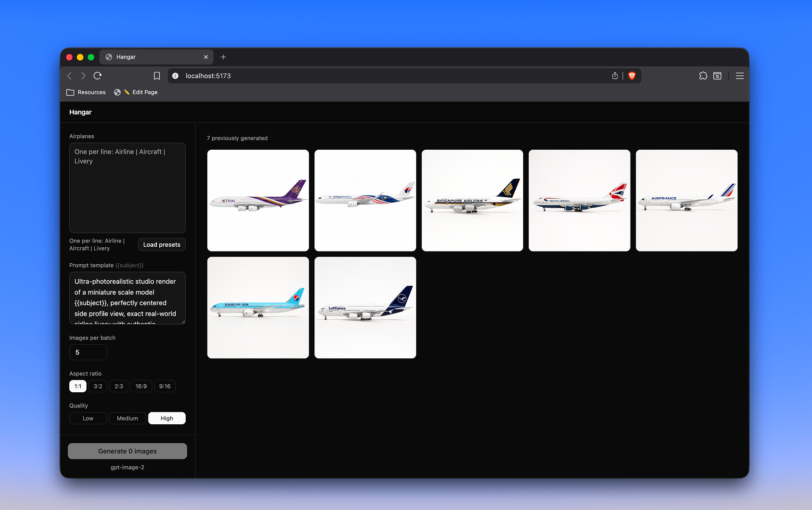Open the Resources bookmarks folder
The height and width of the screenshot is (510, 812).
pyautogui.click(x=86, y=92)
